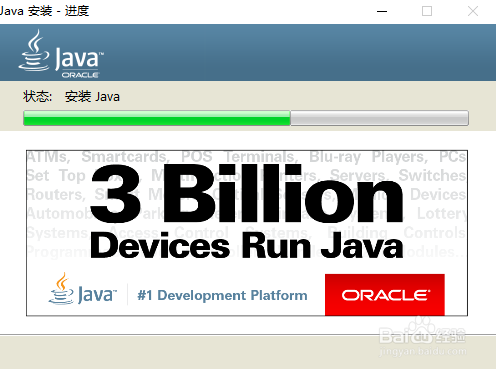
Task: Click the 'Devices Run Java' text
Action: point(247,246)
